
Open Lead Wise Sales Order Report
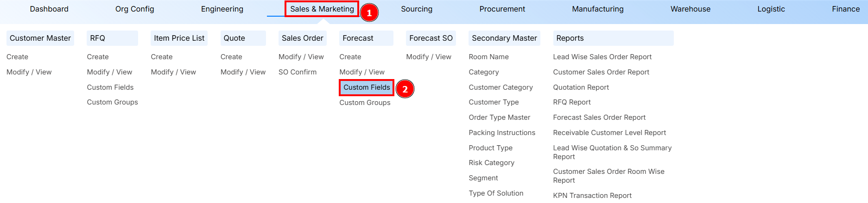[602, 57]
